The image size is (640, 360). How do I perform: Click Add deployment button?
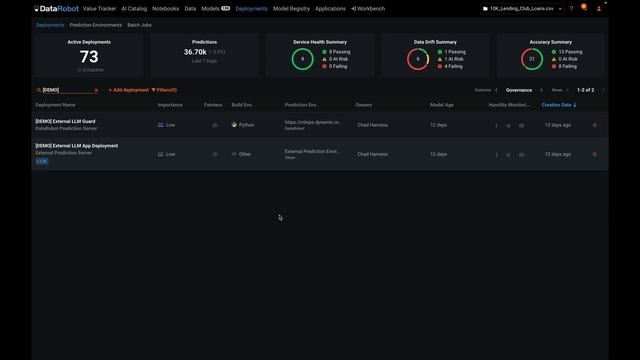pyautogui.click(x=129, y=90)
